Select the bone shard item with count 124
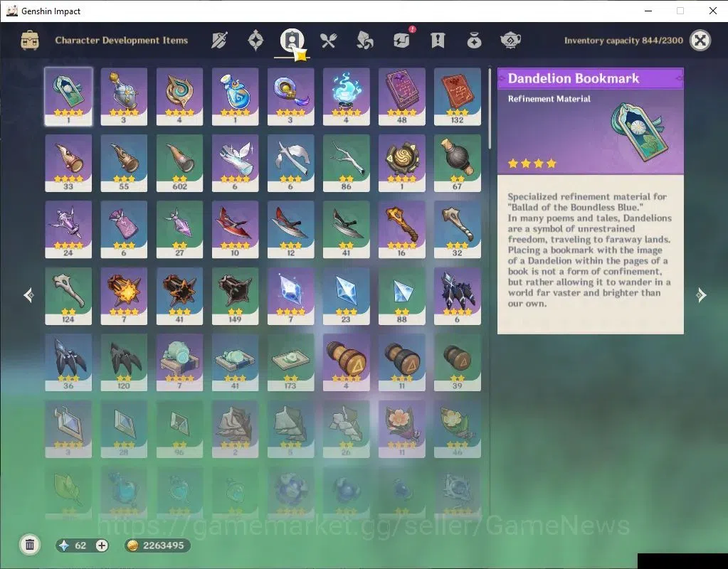Image resolution: width=728 pixels, height=569 pixels. [68, 296]
